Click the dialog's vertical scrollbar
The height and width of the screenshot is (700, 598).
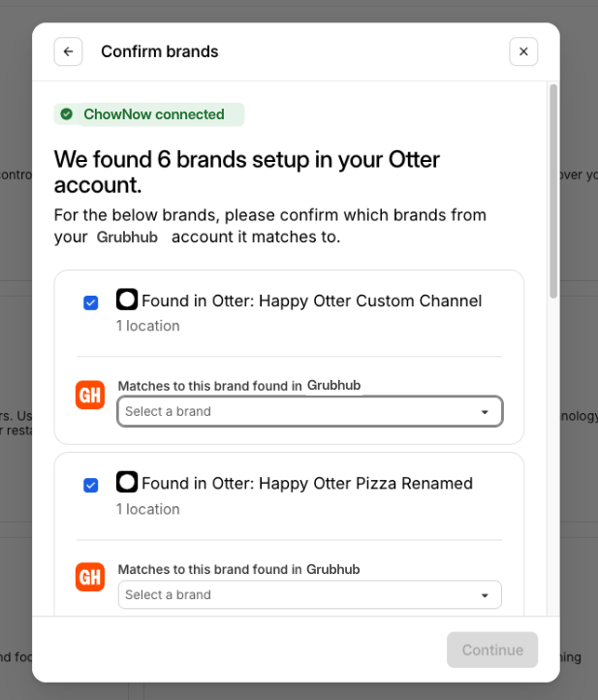coord(553,194)
